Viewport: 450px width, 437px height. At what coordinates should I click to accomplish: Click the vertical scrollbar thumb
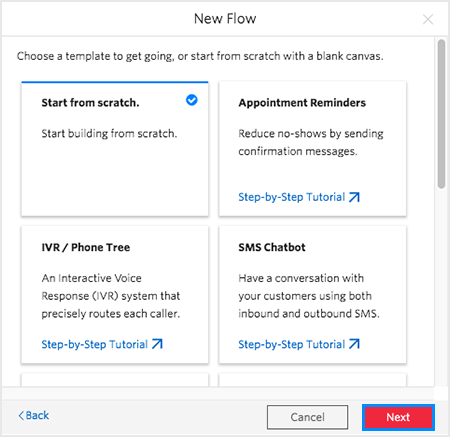tap(441, 114)
